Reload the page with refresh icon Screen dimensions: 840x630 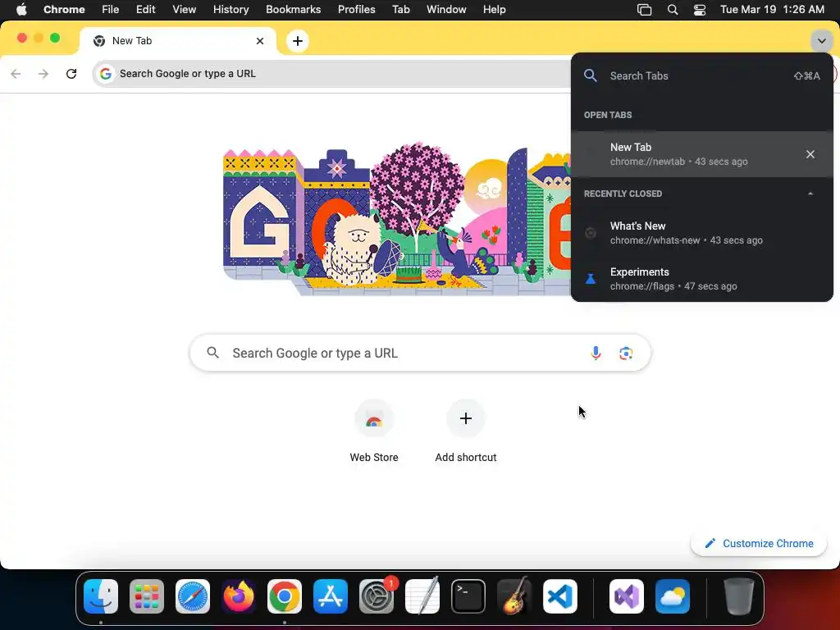tap(71, 74)
